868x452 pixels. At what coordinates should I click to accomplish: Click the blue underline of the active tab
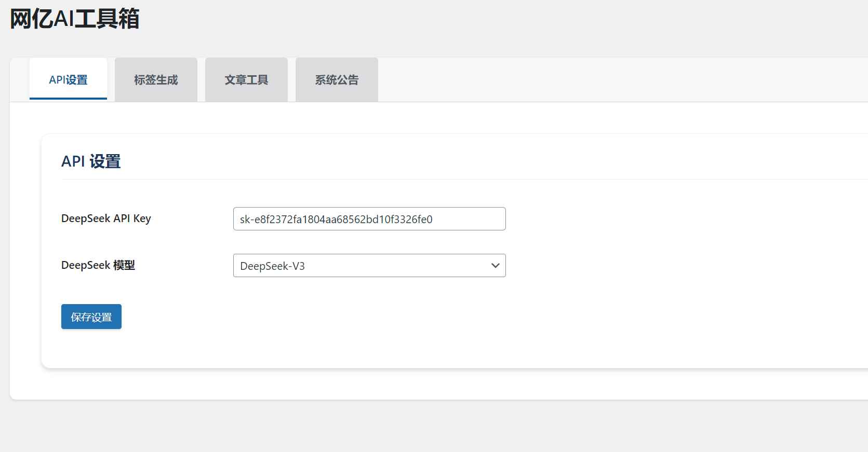coord(68,98)
